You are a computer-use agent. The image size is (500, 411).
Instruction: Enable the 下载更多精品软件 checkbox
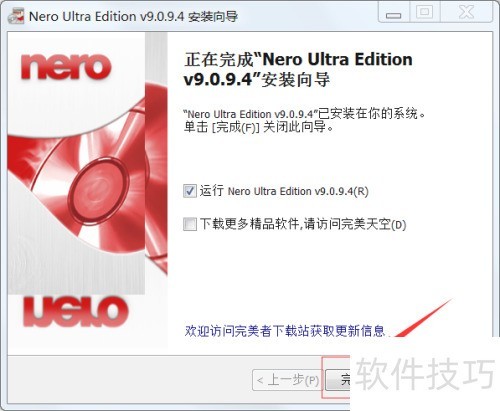tap(190, 224)
